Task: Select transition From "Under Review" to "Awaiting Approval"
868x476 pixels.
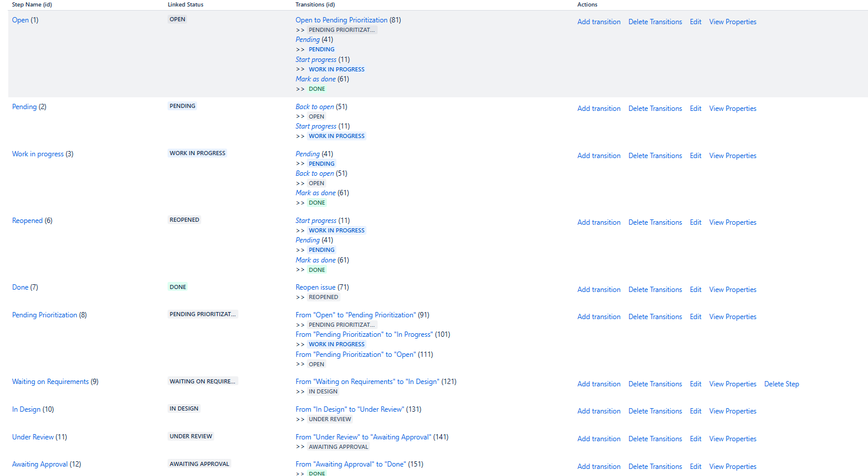Action: coord(363,437)
